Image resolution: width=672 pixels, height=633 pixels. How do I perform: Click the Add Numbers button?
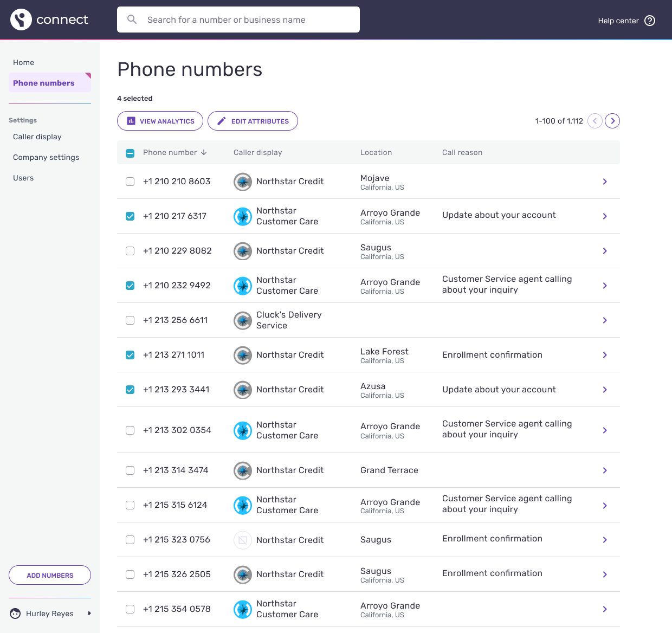point(49,574)
